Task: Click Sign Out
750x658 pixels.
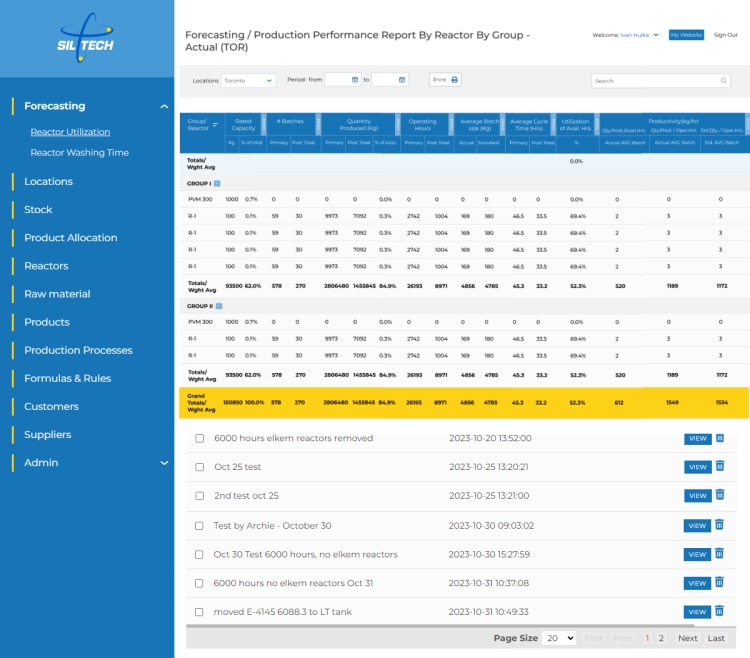Action: [725, 35]
